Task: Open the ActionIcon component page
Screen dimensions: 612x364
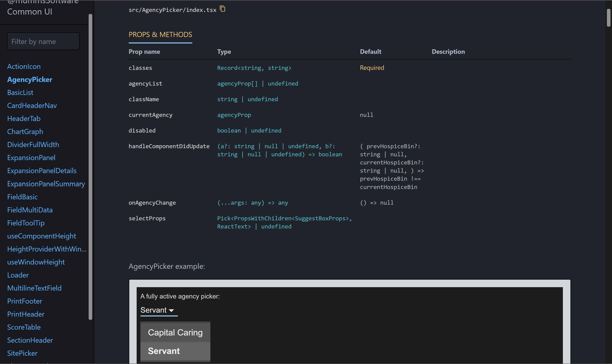Action: click(x=24, y=66)
